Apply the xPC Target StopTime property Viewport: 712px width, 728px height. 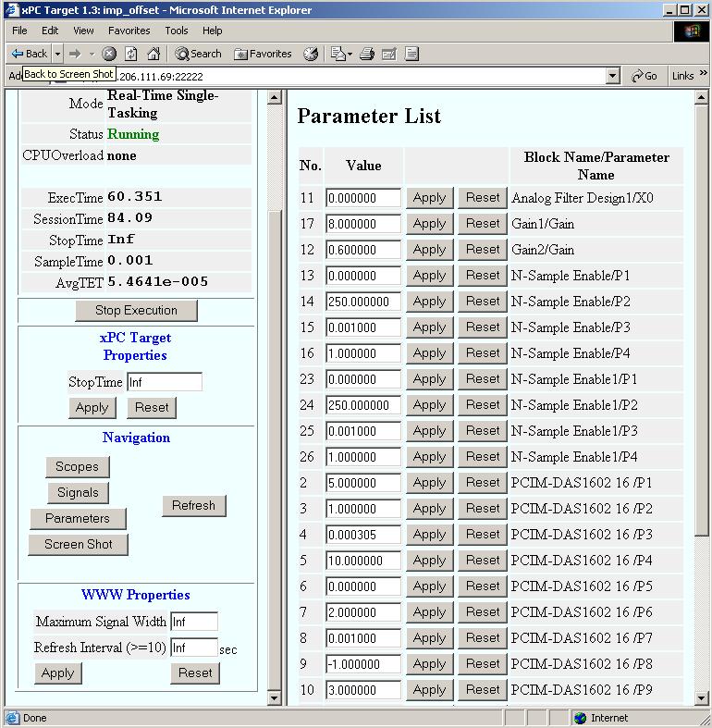pyautogui.click(x=92, y=408)
